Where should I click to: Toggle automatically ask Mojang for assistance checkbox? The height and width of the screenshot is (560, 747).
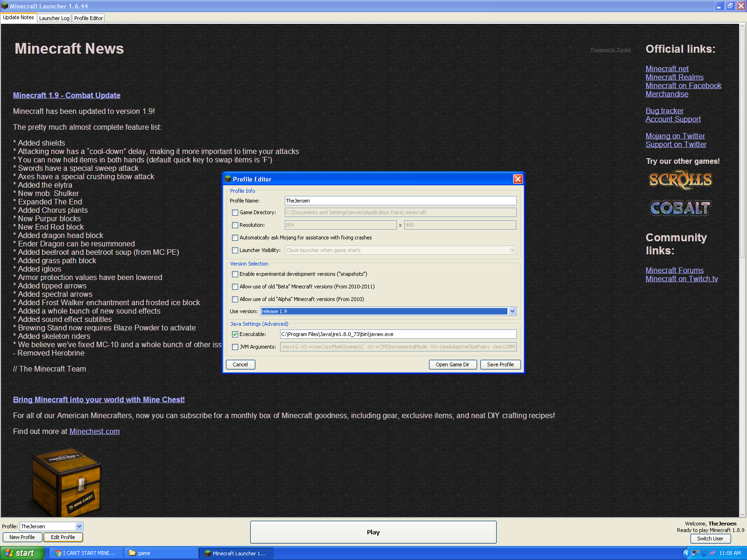pyautogui.click(x=235, y=238)
